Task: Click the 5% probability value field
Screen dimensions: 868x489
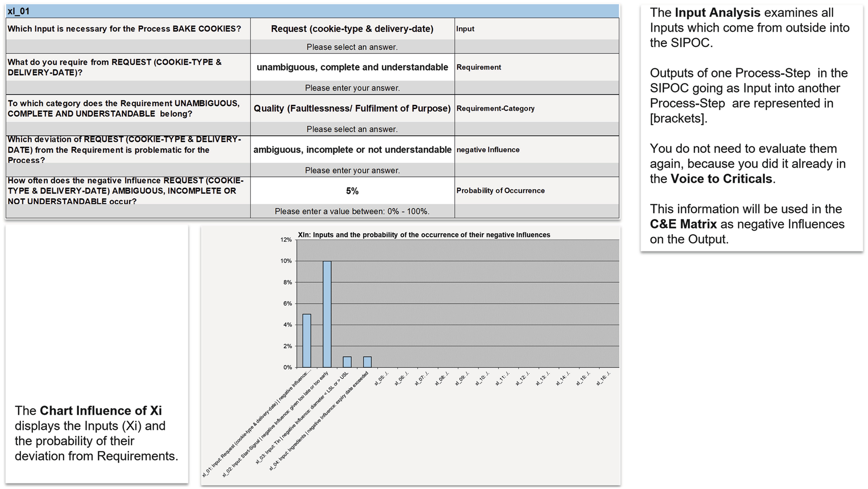Action: coord(352,191)
